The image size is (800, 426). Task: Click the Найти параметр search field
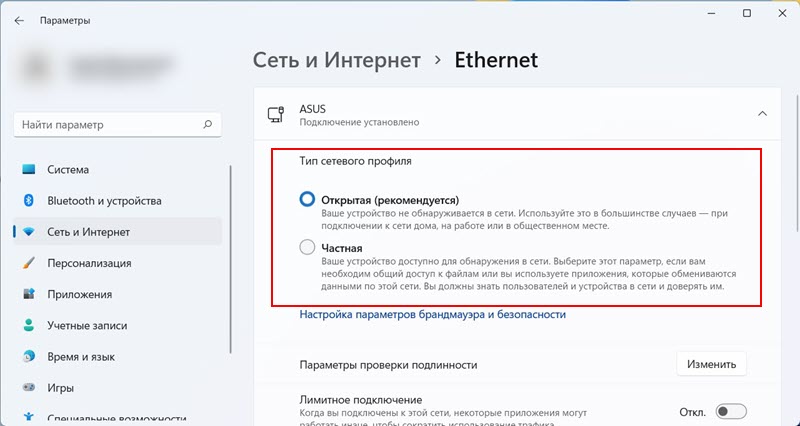pos(105,125)
